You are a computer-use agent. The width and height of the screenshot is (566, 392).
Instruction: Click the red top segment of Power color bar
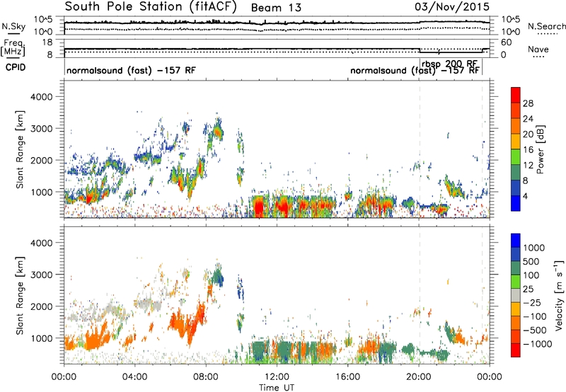tap(516, 95)
